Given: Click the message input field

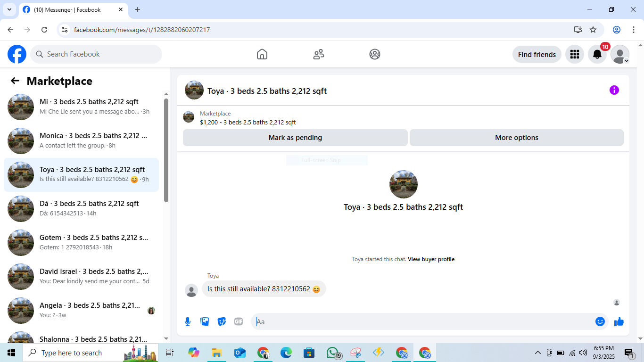Looking at the screenshot, I should (423, 321).
